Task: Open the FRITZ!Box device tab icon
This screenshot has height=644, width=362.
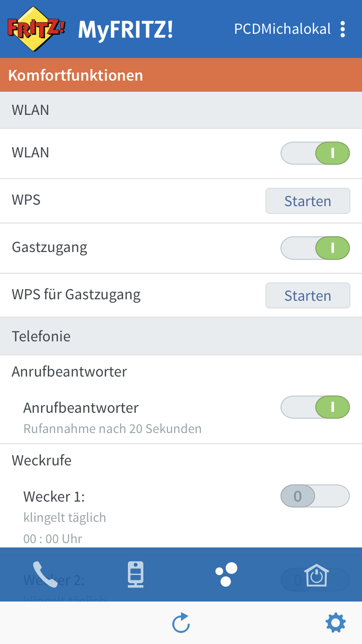Action: 136,574
